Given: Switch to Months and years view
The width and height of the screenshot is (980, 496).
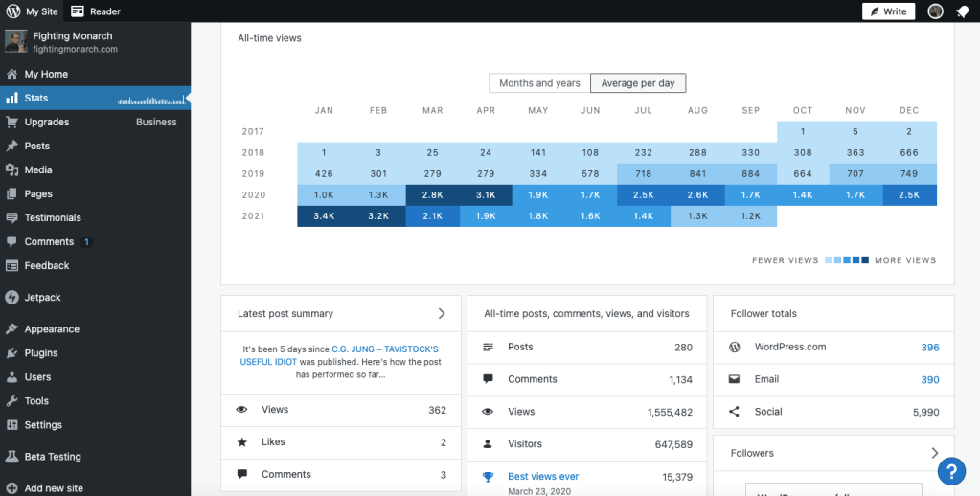Looking at the screenshot, I should coord(539,83).
